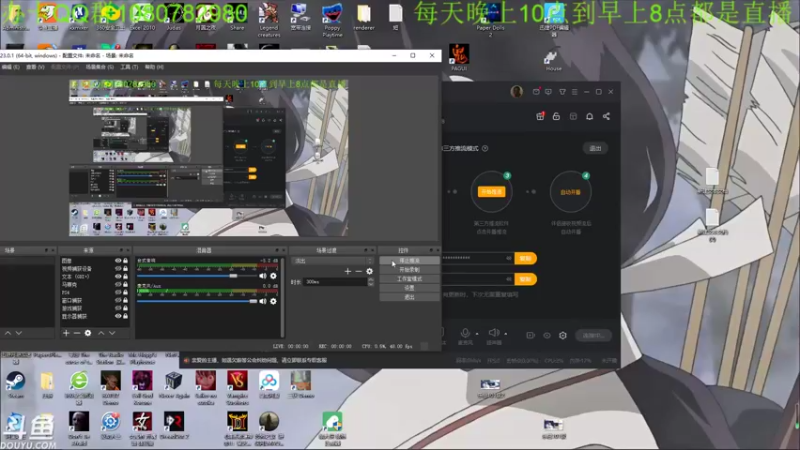
Task: Open Vampire Survivors desktop shortcut
Action: coord(237,388)
